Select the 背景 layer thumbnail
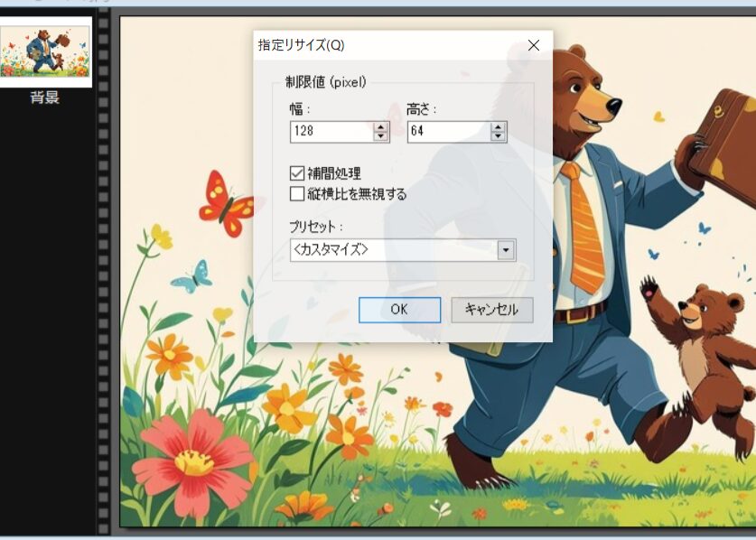The image size is (756, 540). [x=45, y=52]
